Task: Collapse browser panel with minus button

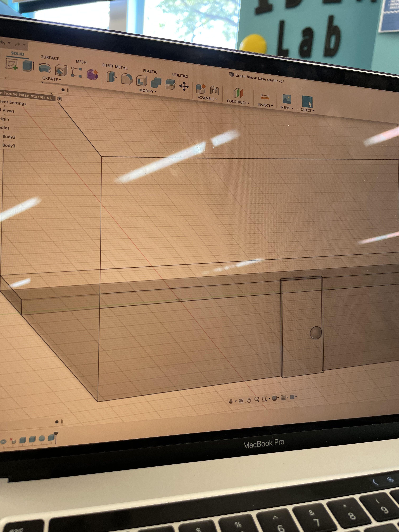Action: click(63, 90)
